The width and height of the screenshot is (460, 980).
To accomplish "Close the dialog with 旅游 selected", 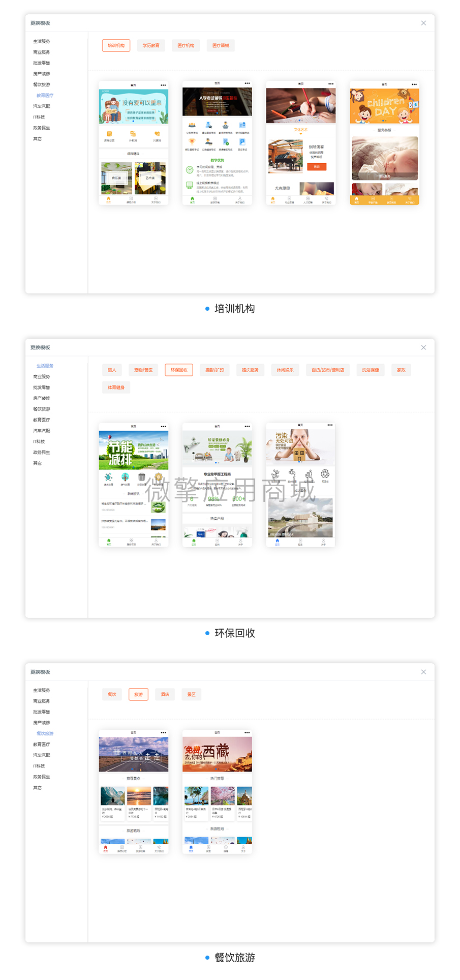I will coord(423,672).
